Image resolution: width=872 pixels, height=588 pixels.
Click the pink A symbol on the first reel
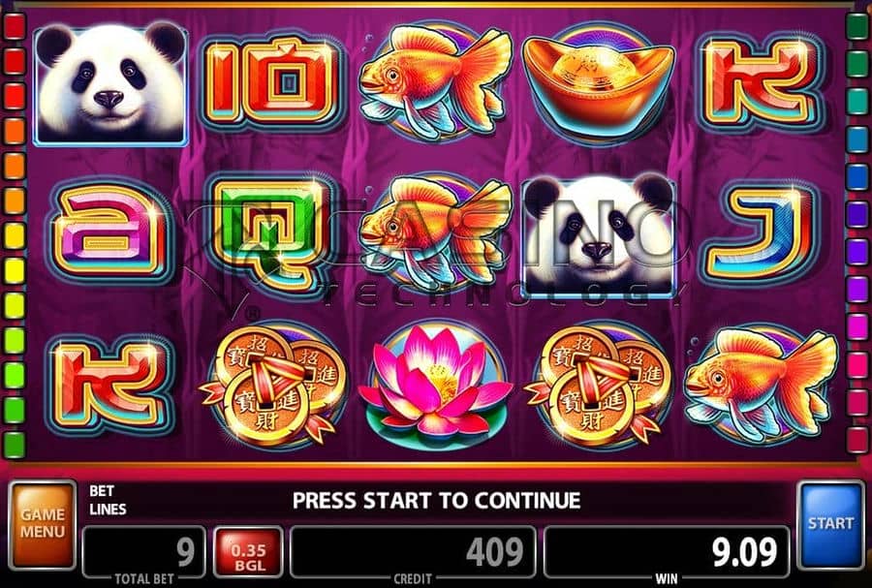click(x=110, y=232)
